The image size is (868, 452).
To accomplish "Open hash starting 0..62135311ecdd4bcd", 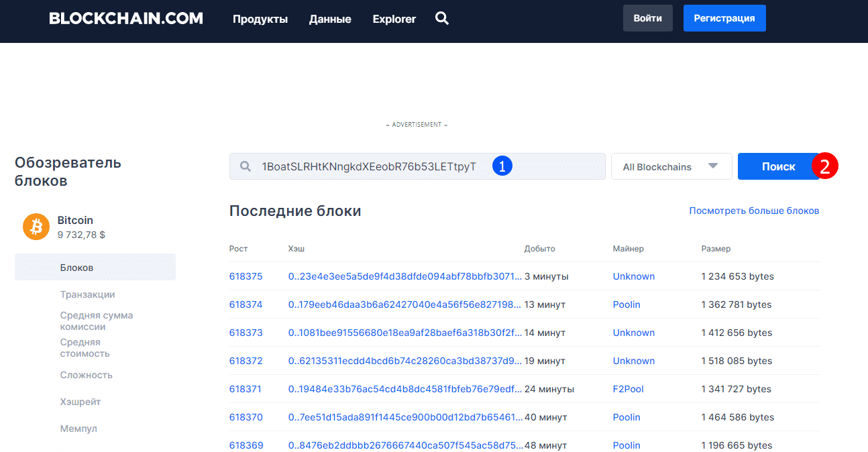I will (405, 361).
